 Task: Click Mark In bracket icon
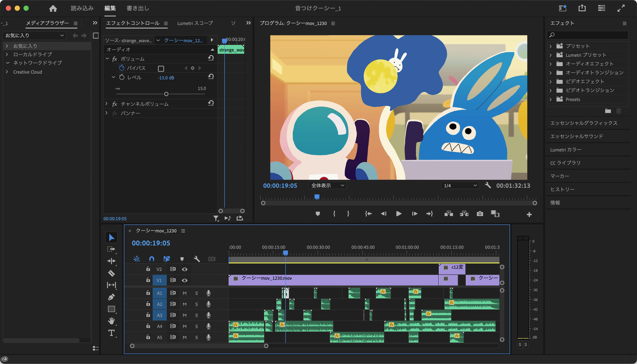[x=334, y=214]
